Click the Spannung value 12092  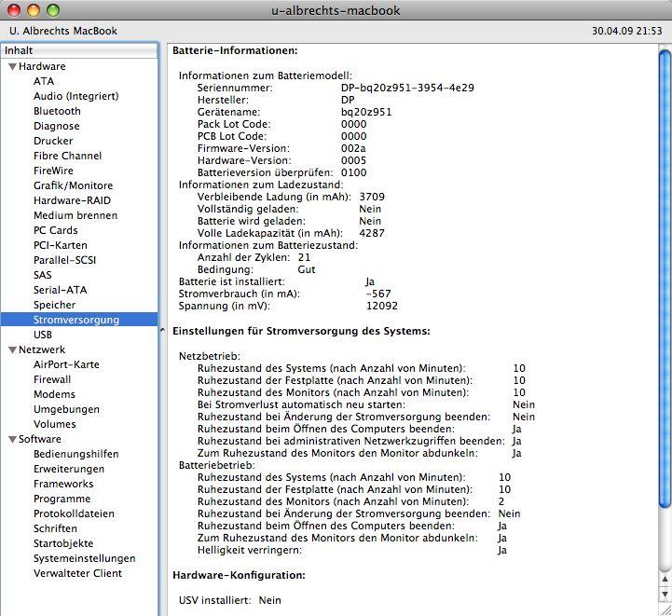tap(382, 306)
